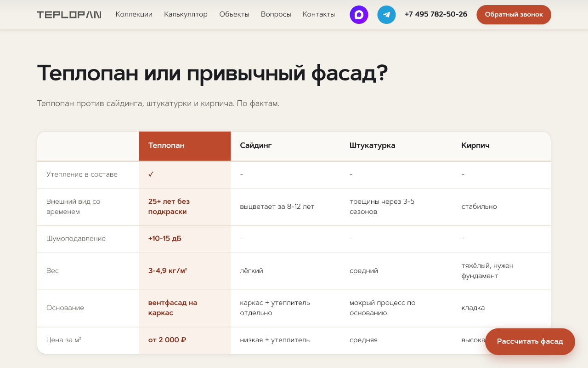
Task: Click the Рассчитать фасад floating button
Action: (530, 341)
